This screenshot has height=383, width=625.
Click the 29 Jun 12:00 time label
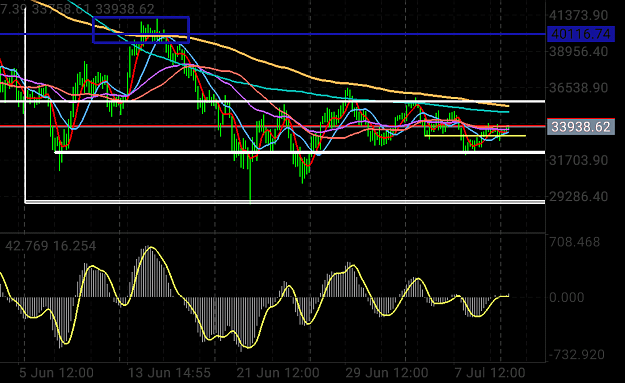(x=387, y=373)
